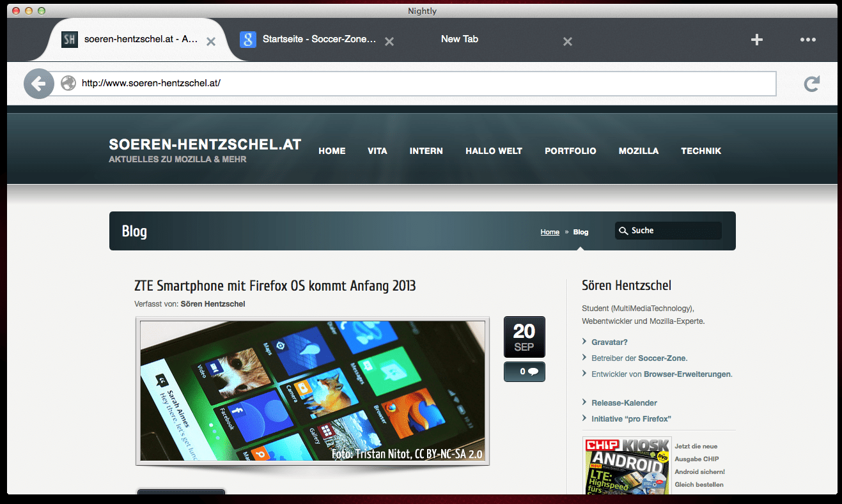Click the Home breadcrumb link

click(x=550, y=233)
